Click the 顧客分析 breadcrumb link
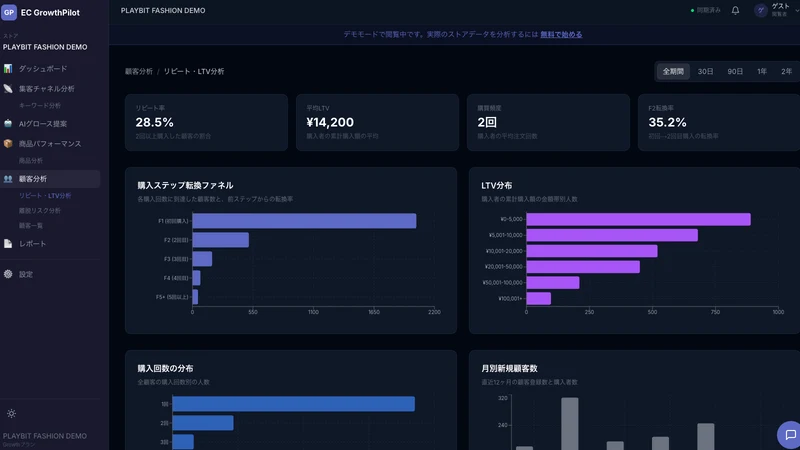Screen dimensions: 800x450 coord(139,71)
